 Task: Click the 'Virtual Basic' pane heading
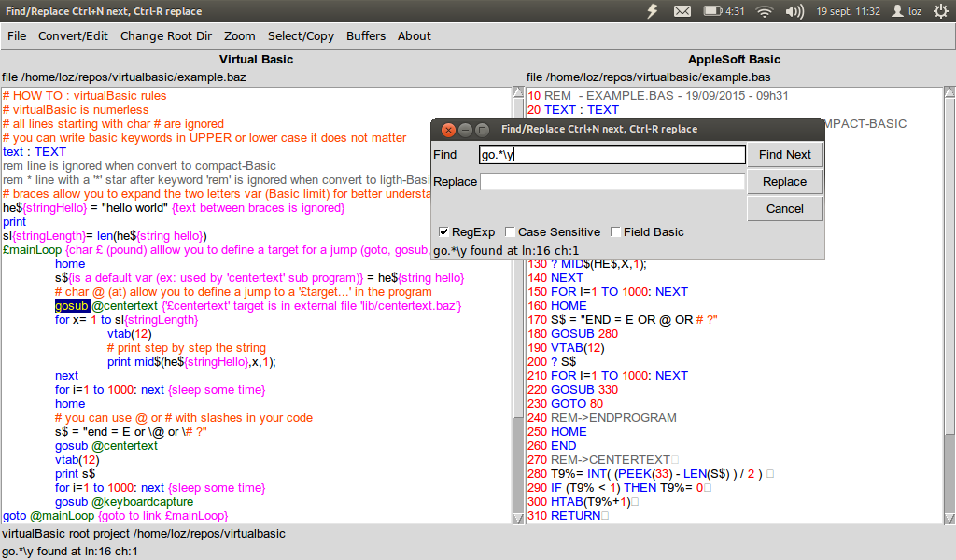[x=256, y=60]
